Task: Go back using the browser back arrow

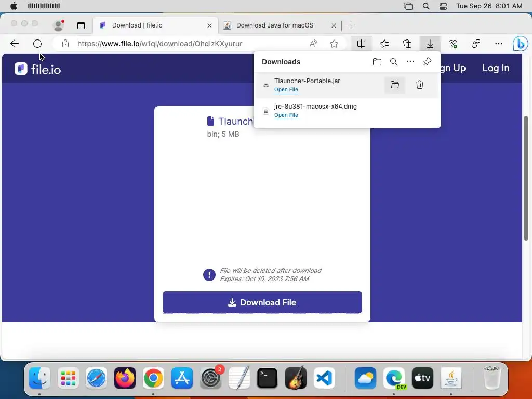Action: (15, 44)
